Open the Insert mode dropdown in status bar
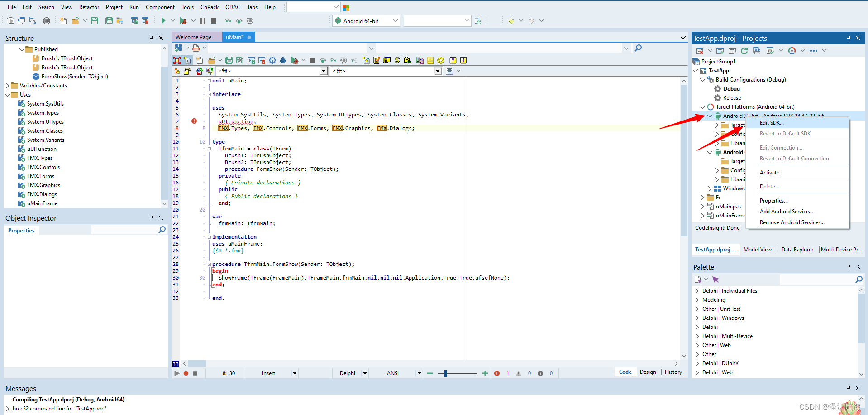 point(295,373)
